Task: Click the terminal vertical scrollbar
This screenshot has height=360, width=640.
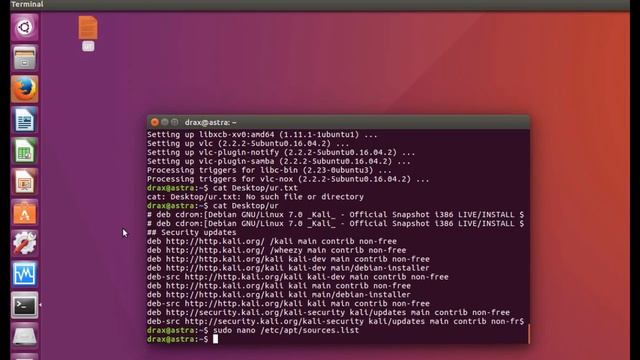Action: (529, 334)
